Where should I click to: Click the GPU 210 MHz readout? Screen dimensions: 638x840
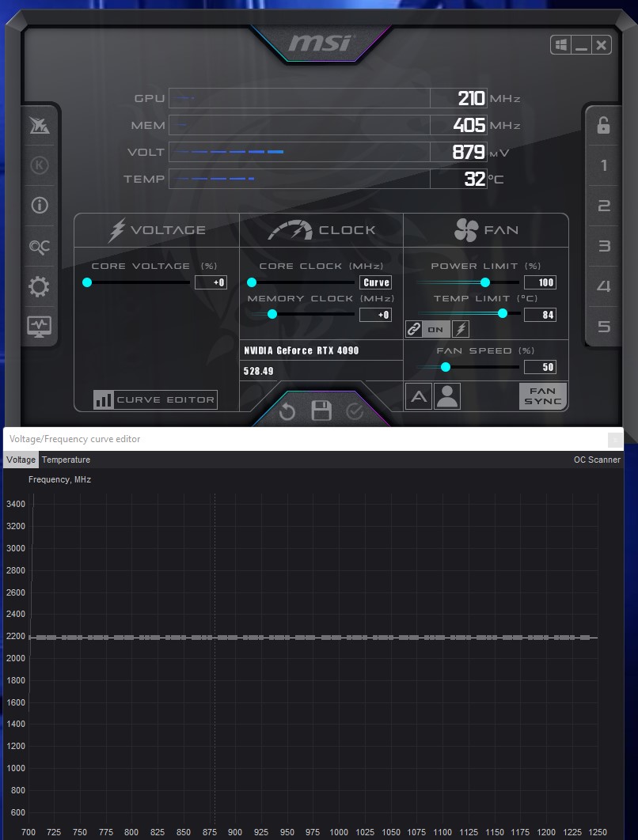coord(458,98)
